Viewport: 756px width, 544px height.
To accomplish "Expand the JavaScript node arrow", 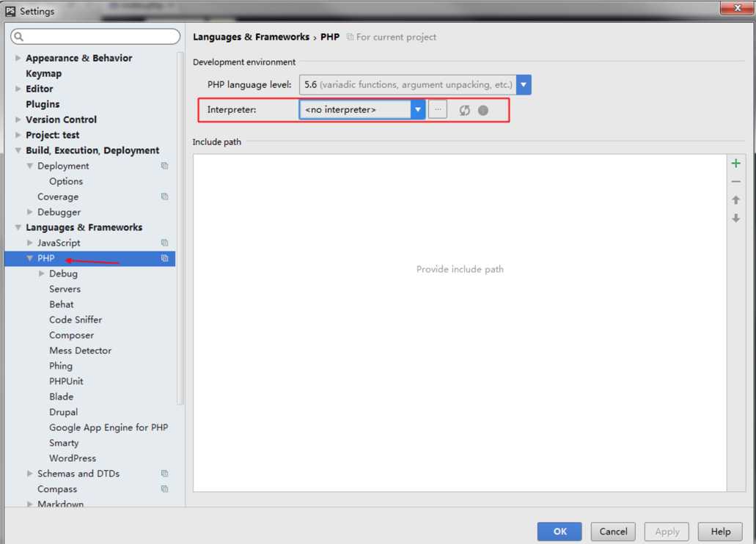I will coord(30,243).
